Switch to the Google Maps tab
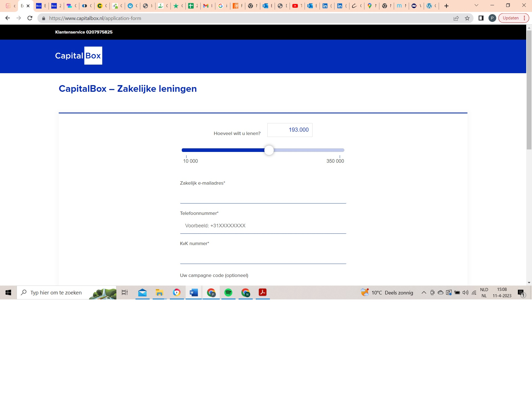 [372, 6]
